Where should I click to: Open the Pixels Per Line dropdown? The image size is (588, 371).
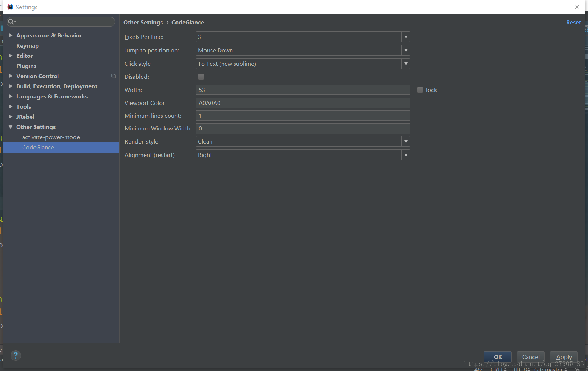tap(406, 37)
